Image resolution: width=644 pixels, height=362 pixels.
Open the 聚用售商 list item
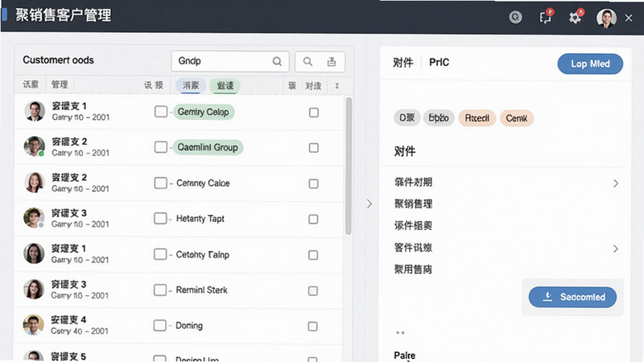[x=413, y=269]
